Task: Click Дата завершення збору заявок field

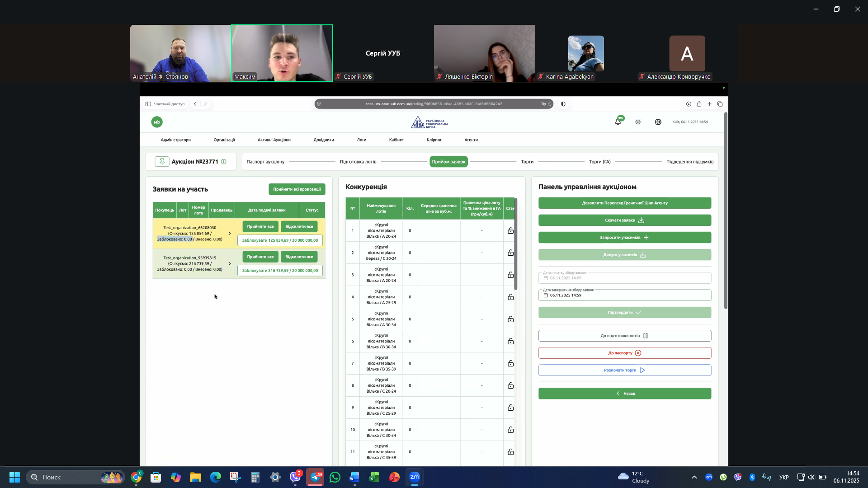Action: point(624,296)
